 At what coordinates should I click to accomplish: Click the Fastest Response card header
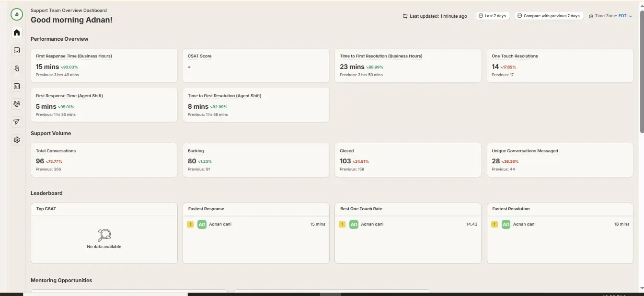click(x=256, y=209)
